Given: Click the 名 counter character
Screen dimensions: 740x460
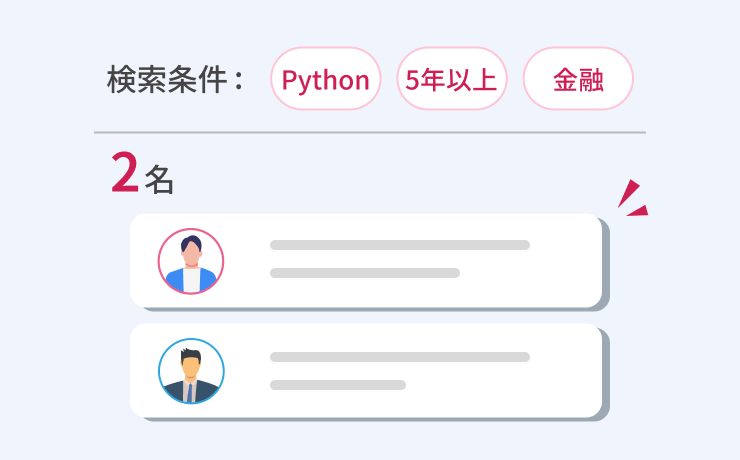Looking at the screenshot, I should (159, 180).
